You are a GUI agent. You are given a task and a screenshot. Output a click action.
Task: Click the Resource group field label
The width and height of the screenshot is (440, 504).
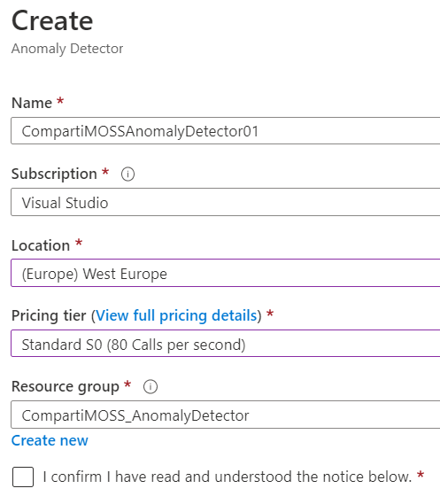tap(66, 387)
